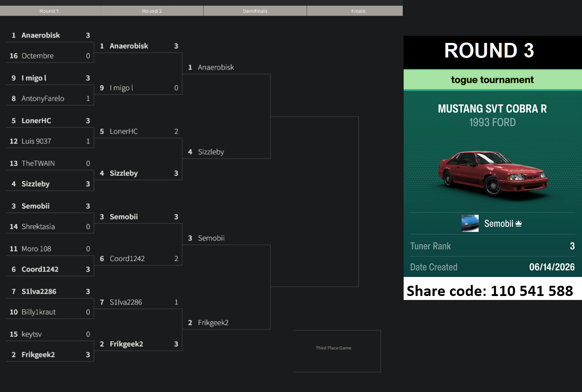The width and height of the screenshot is (582, 392).
Task: Click I migo l's Round 2 score of 0
Action: tap(176, 88)
